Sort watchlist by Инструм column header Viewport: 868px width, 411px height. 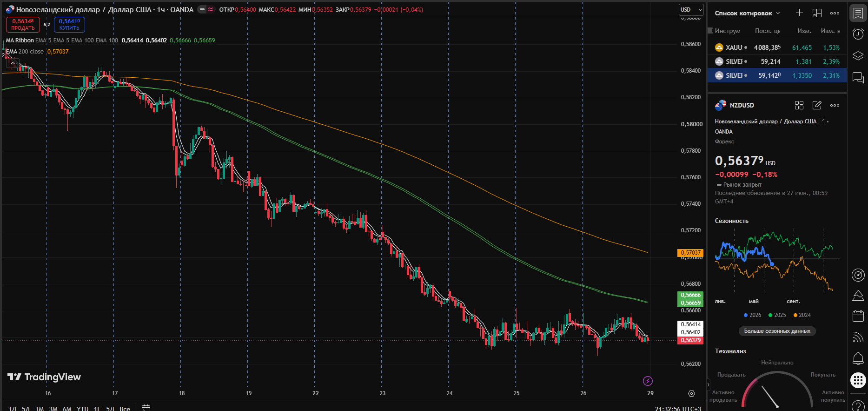pyautogui.click(x=728, y=31)
